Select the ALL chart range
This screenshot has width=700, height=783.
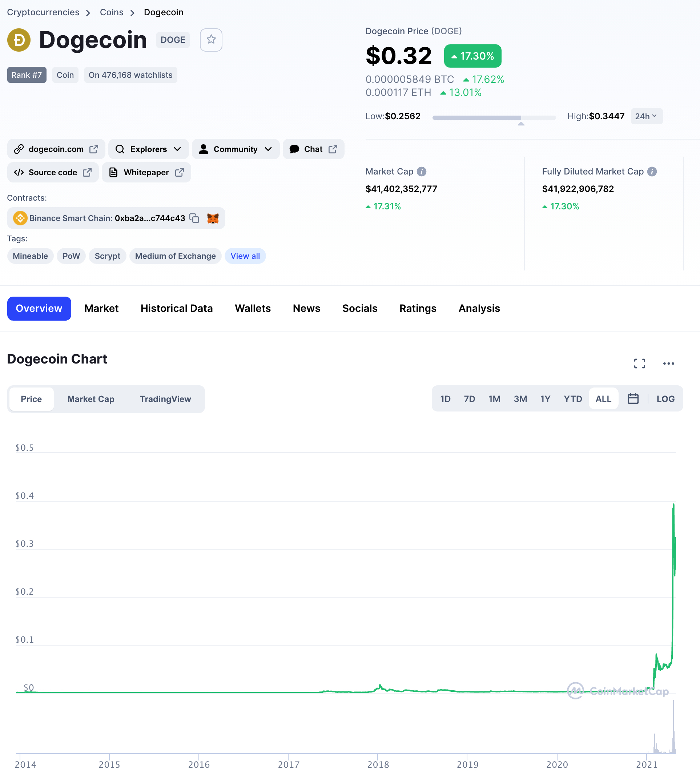pos(603,399)
